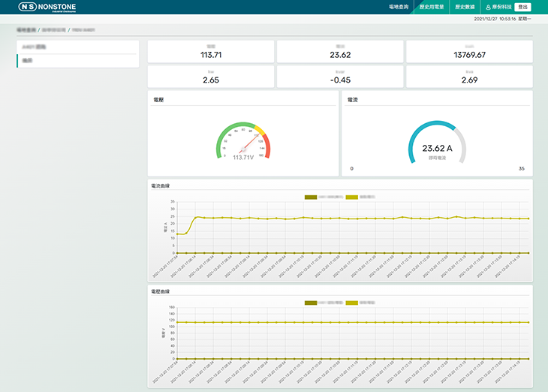This screenshot has height=392, width=548.
Task: Click the 23.62 A circular current gauge
Action: point(437,143)
